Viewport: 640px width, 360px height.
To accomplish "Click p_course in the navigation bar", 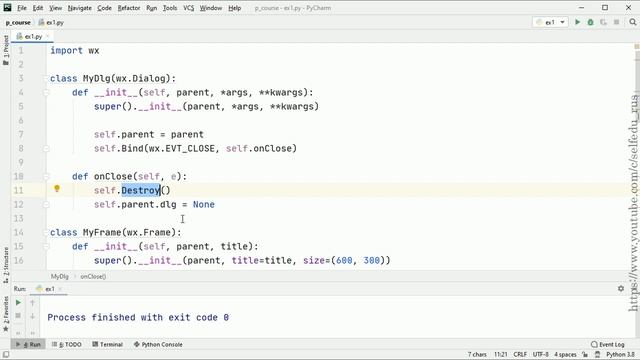I will coord(18,22).
